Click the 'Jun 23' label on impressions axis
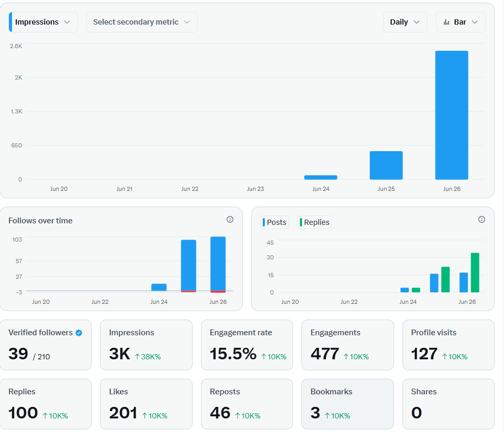 [255, 189]
